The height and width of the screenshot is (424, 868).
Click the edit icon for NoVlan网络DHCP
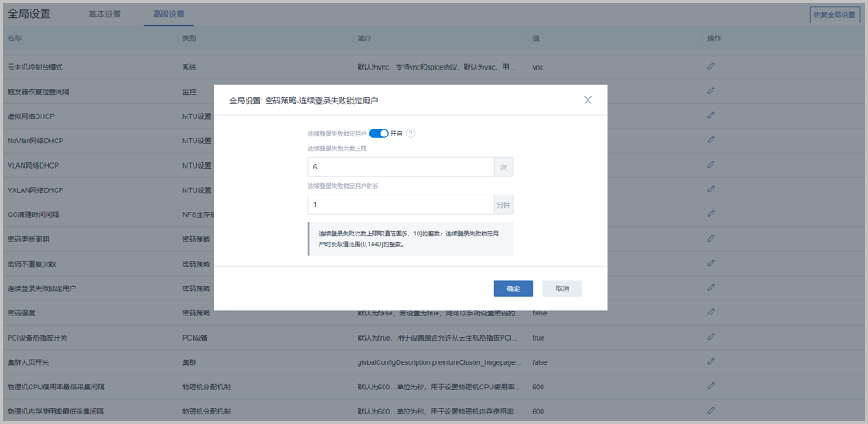[711, 140]
